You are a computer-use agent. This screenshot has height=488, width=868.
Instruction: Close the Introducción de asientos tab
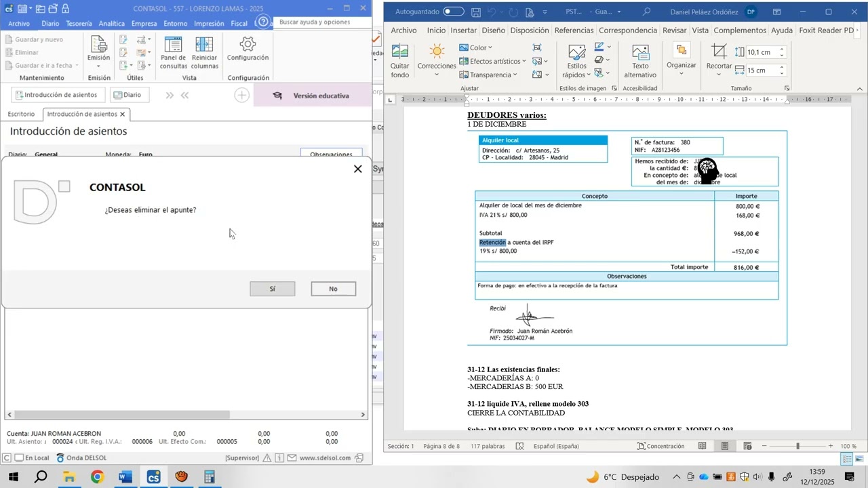point(123,115)
